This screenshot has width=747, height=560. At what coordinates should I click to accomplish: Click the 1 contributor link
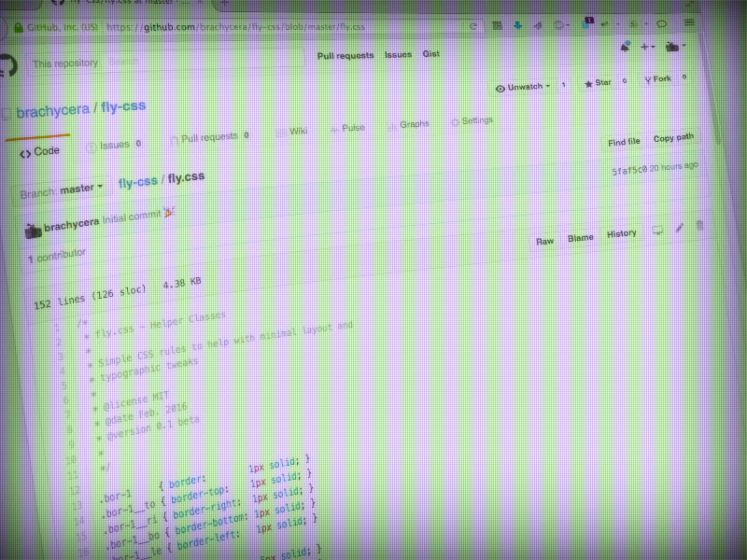pyautogui.click(x=57, y=256)
